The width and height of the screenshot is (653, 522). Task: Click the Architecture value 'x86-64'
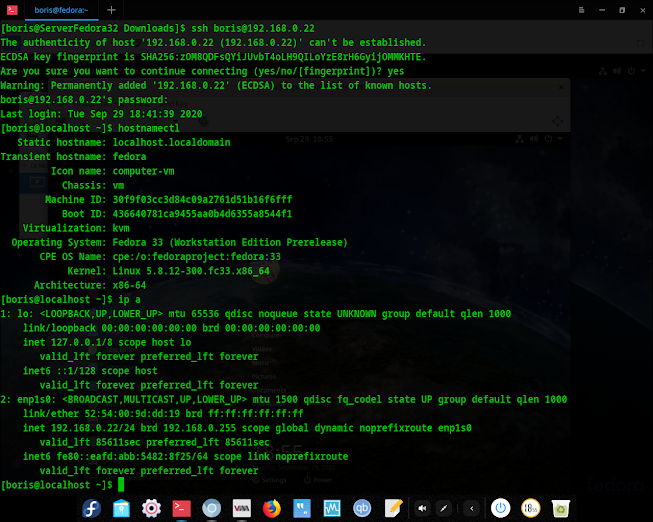(129, 285)
